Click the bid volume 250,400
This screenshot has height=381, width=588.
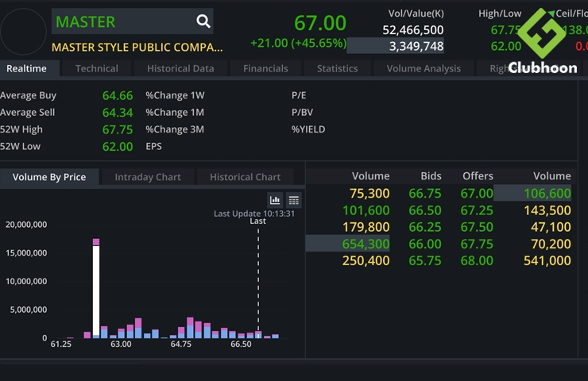[x=366, y=260]
